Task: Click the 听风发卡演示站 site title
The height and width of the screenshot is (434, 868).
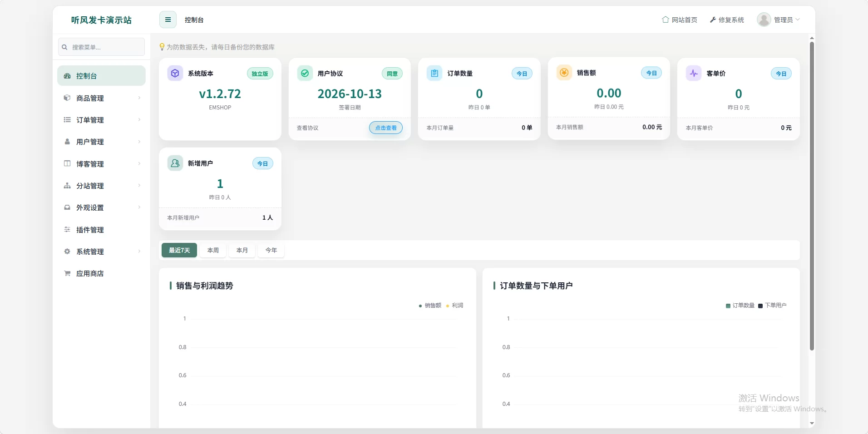Action: pyautogui.click(x=101, y=20)
